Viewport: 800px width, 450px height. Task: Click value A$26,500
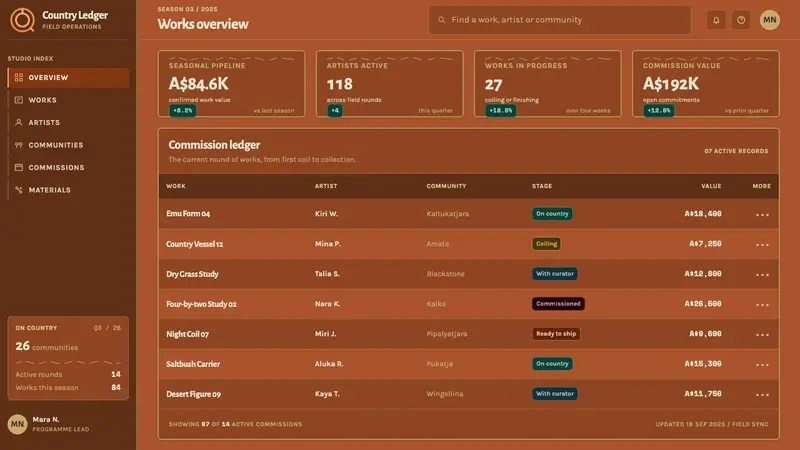pyautogui.click(x=703, y=304)
